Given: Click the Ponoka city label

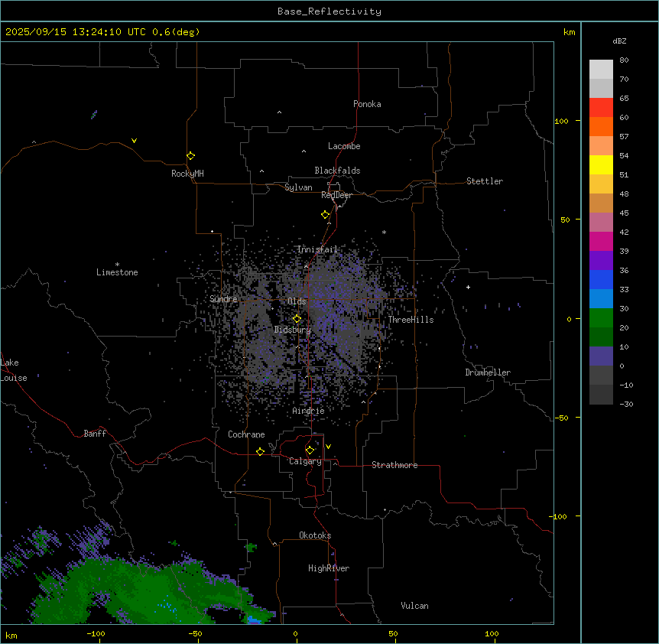Looking at the screenshot, I should coord(367,104).
